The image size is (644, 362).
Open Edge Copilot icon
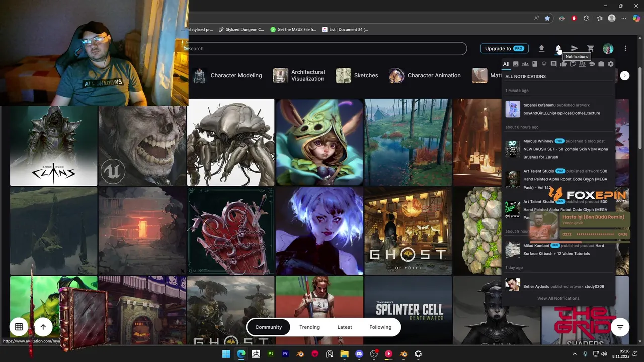(636, 18)
